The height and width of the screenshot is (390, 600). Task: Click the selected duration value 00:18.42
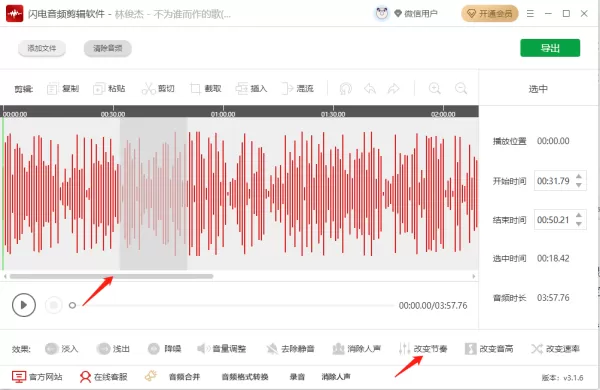point(553,258)
